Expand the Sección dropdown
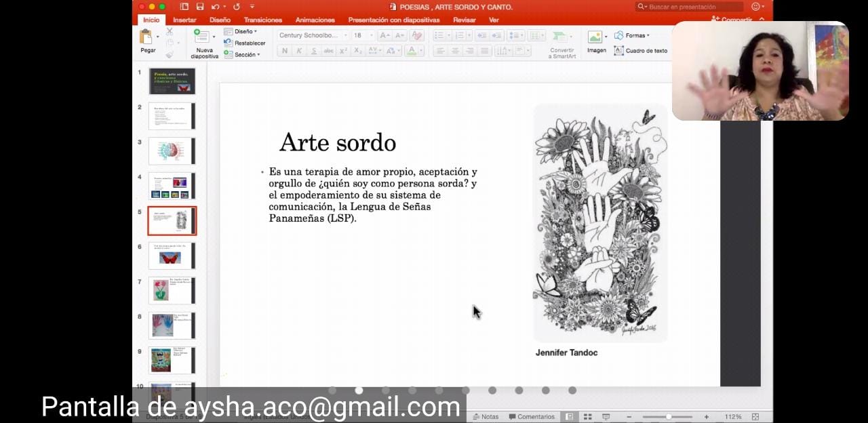 coord(242,54)
